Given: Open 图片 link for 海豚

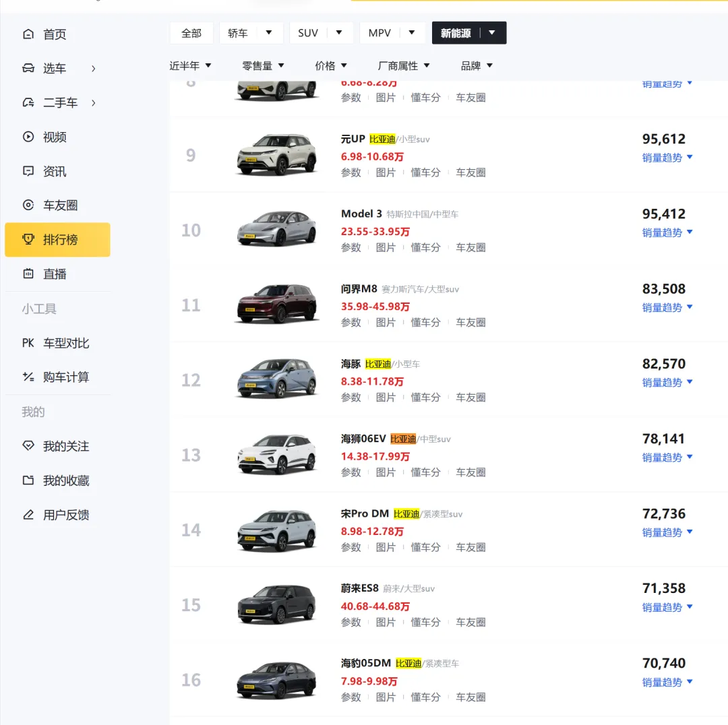Looking at the screenshot, I should [x=386, y=398].
